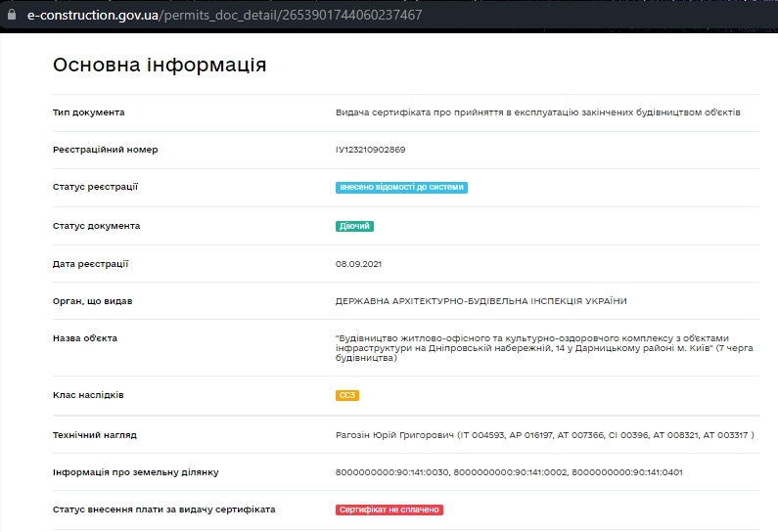Image resolution: width=778 pixels, height=532 pixels.
Task: Click the 'Основна інформація' heading
Action: [x=160, y=65]
